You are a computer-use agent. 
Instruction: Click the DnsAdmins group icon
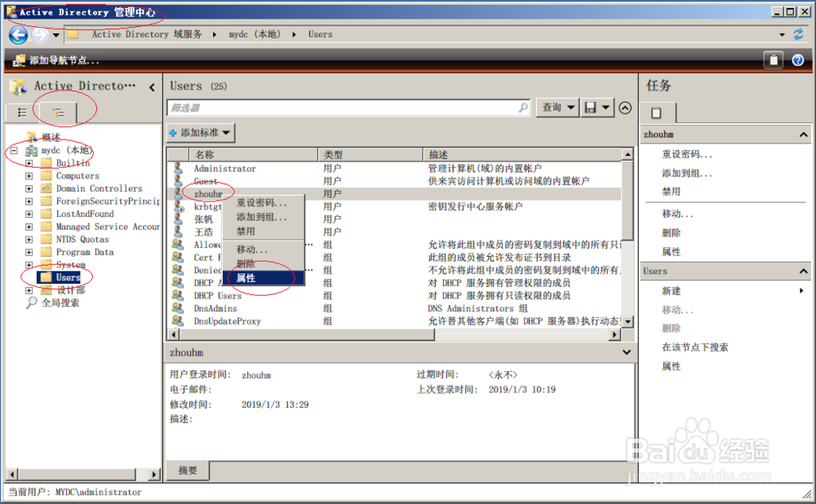pyautogui.click(x=178, y=308)
